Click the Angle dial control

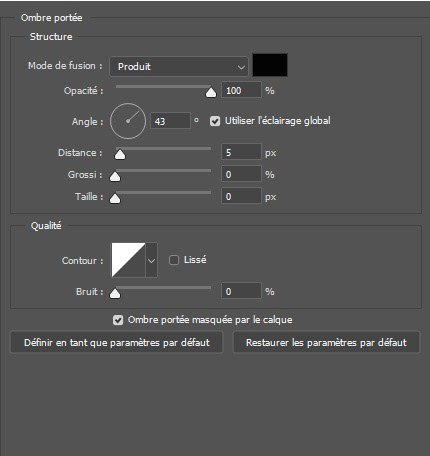tap(128, 121)
